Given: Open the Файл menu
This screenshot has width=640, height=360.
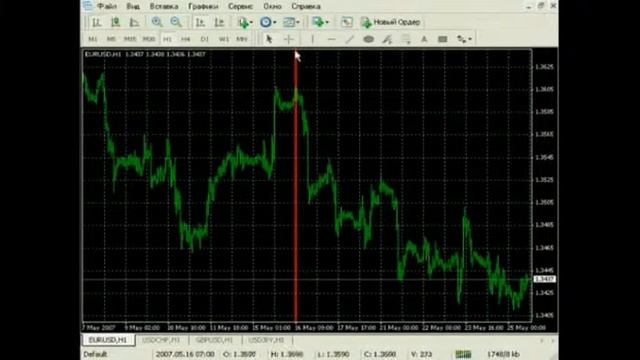Looking at the screenshot, I should pos(107,7).
